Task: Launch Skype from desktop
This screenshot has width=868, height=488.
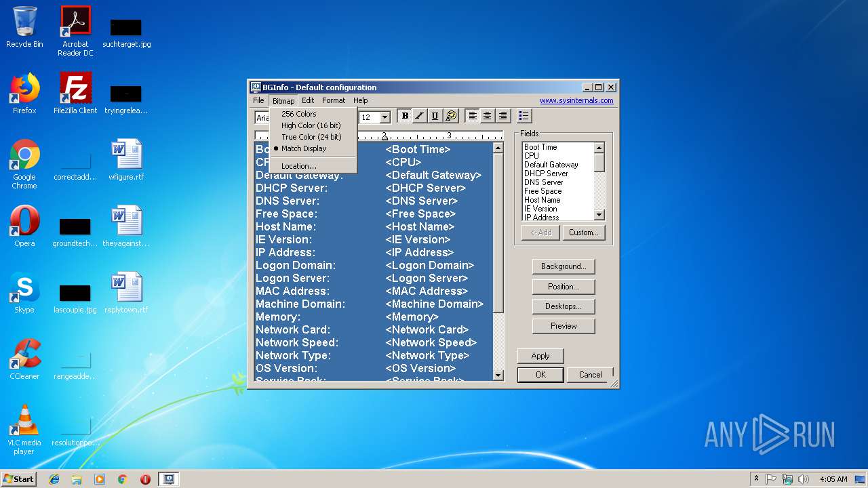Action: [x=24, y=293]
